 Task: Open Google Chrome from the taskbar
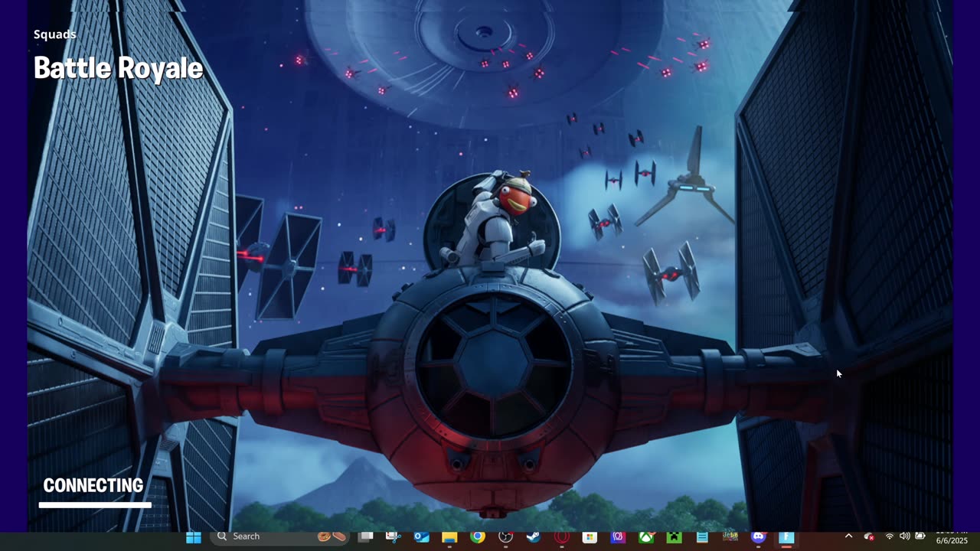tap(478, 537)
